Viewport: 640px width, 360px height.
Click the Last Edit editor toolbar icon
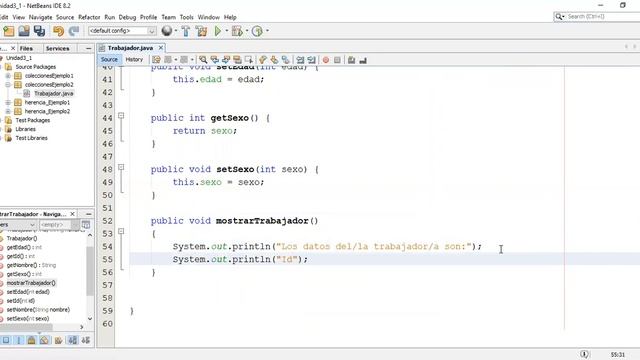coord(156,60)
